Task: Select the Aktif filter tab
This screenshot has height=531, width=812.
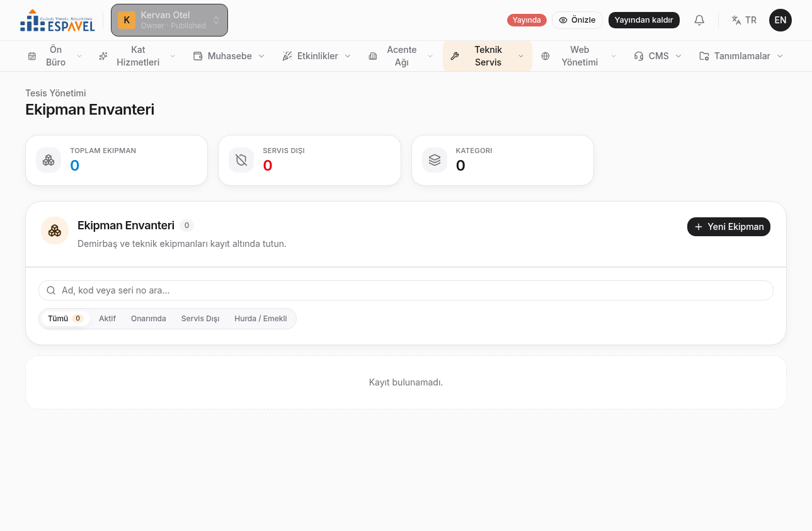Action: pos(107,319)
